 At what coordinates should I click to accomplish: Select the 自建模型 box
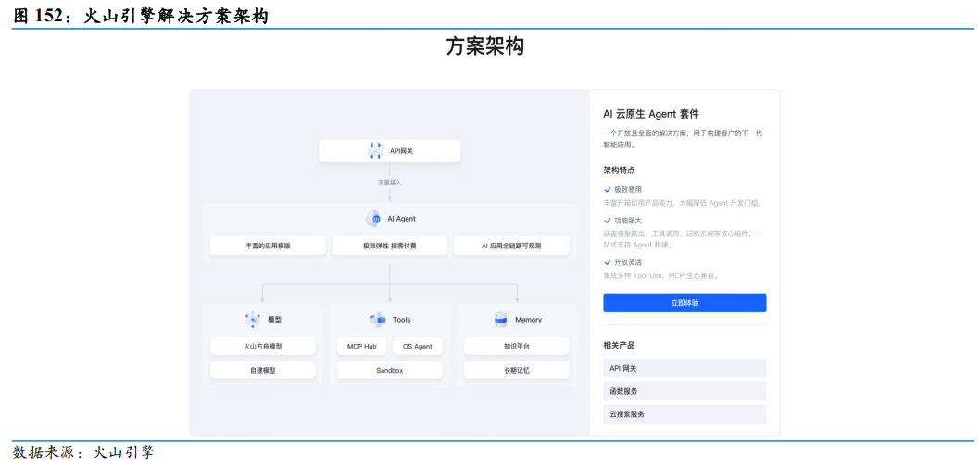[262, 370]
